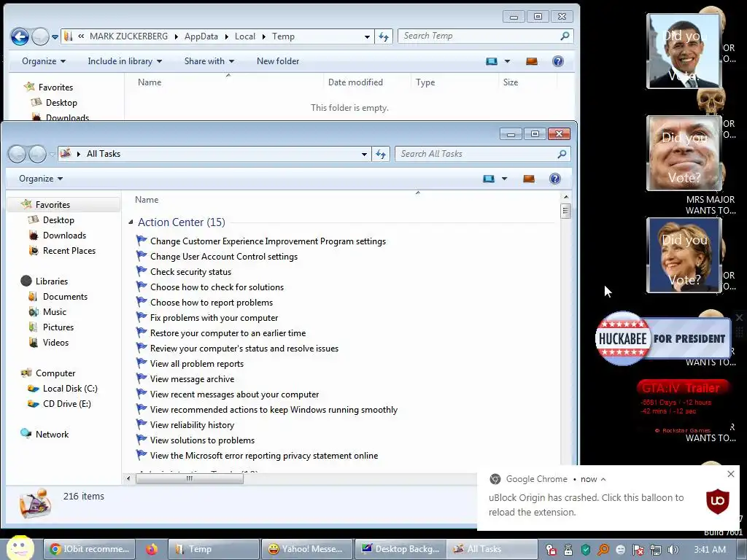Click search magnifier in Search All Tasks box
This screenshot has width=747, height=560.
pyautogui.click(x=562, y=154)
